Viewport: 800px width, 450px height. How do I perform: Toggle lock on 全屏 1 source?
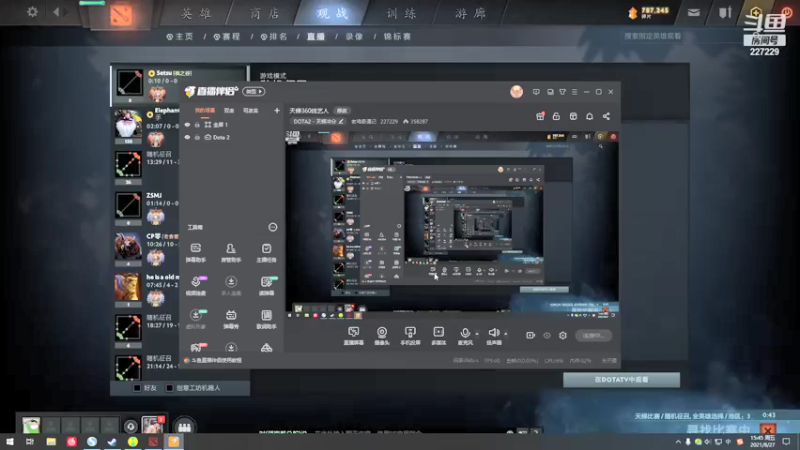197,124
